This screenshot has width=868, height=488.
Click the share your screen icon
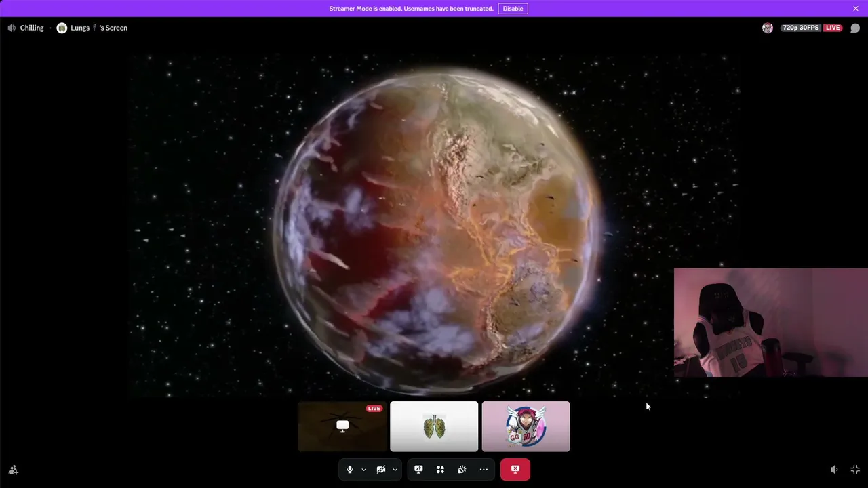pos(418,469)
